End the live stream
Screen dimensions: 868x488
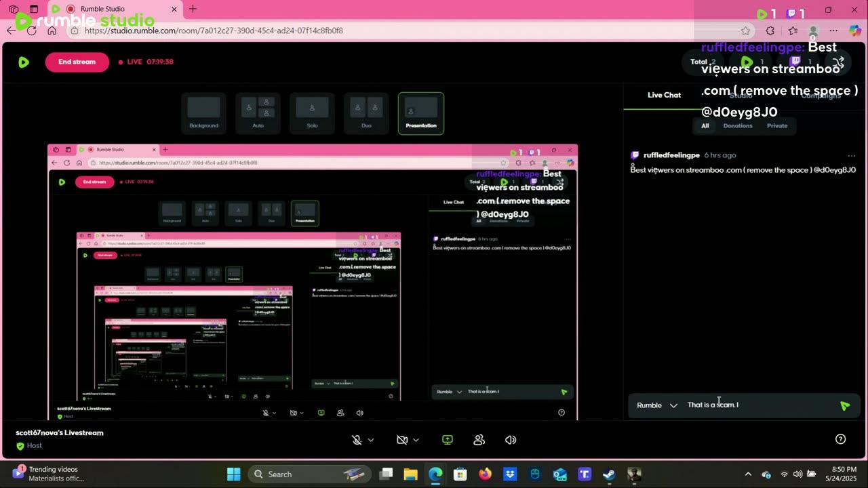77,62
